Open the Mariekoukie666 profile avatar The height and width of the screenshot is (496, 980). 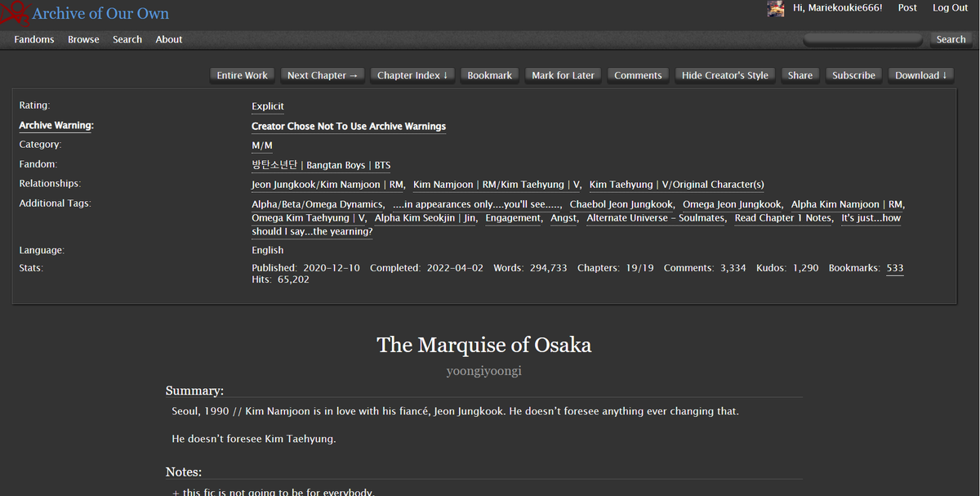pyautogui.click(x=776, y=8)
